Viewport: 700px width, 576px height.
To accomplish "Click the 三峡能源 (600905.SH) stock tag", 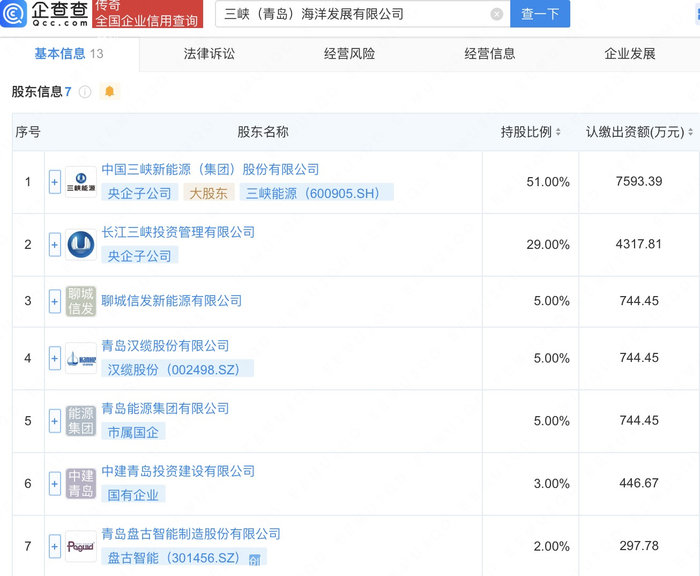I will tap(313, 193).
